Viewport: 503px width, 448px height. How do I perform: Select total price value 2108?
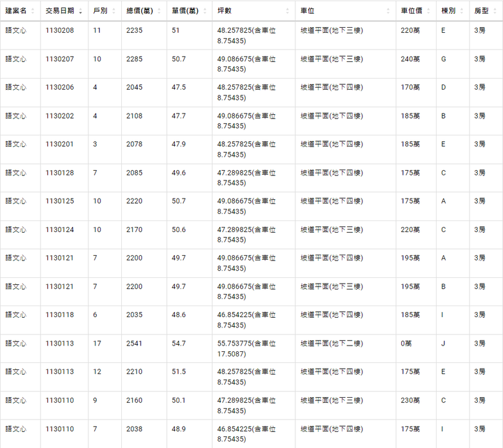[x=134, y=116]
